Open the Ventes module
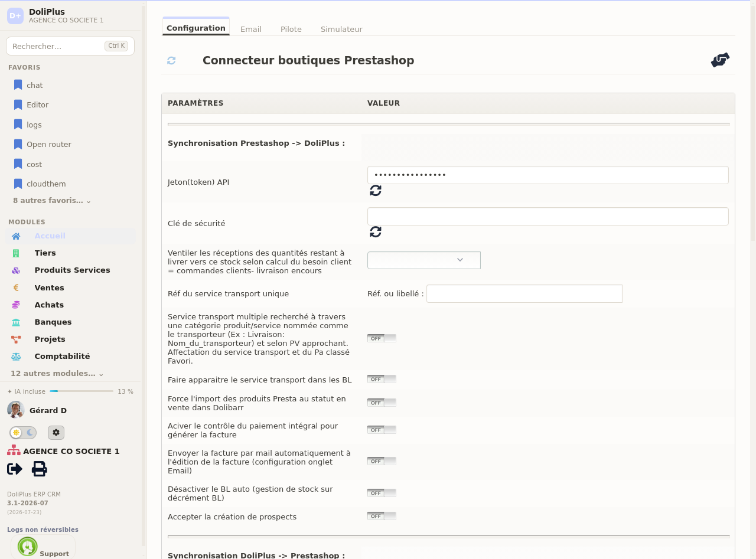The height and width of the screenshot is (559, 756). tap(50, 288)
